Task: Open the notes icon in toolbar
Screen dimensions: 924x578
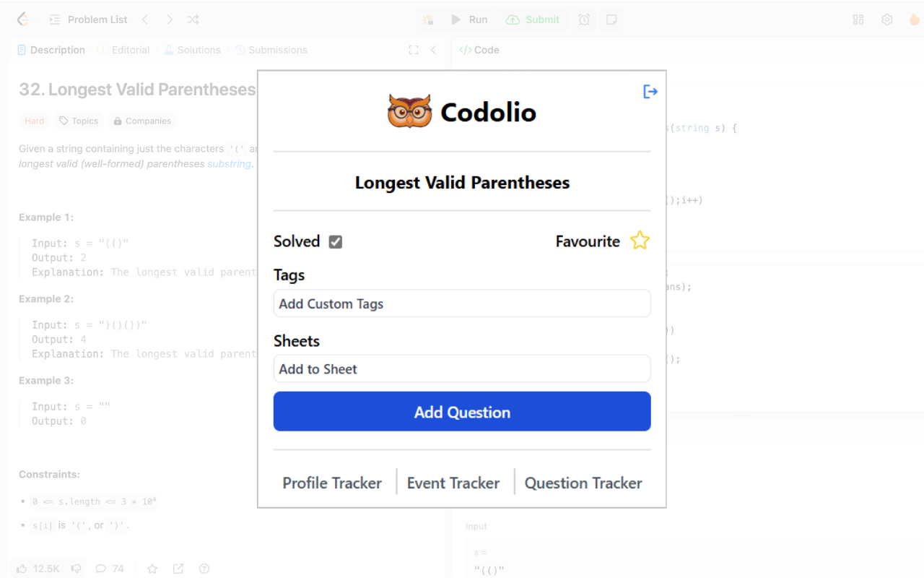Action: point(611,20)
